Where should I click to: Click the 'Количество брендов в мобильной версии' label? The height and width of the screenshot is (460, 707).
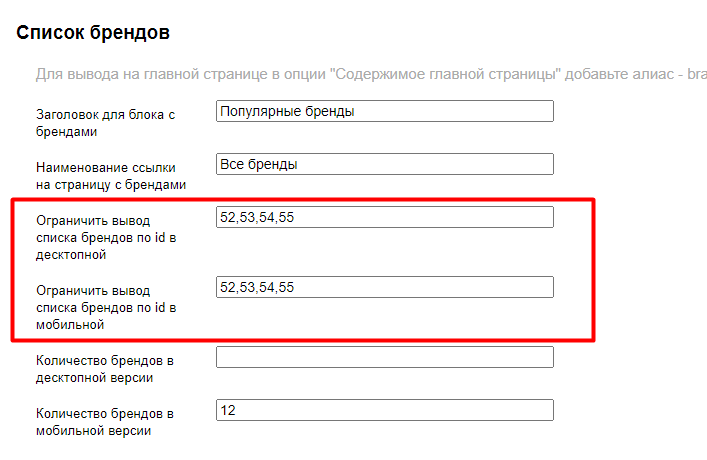point(106,421)
